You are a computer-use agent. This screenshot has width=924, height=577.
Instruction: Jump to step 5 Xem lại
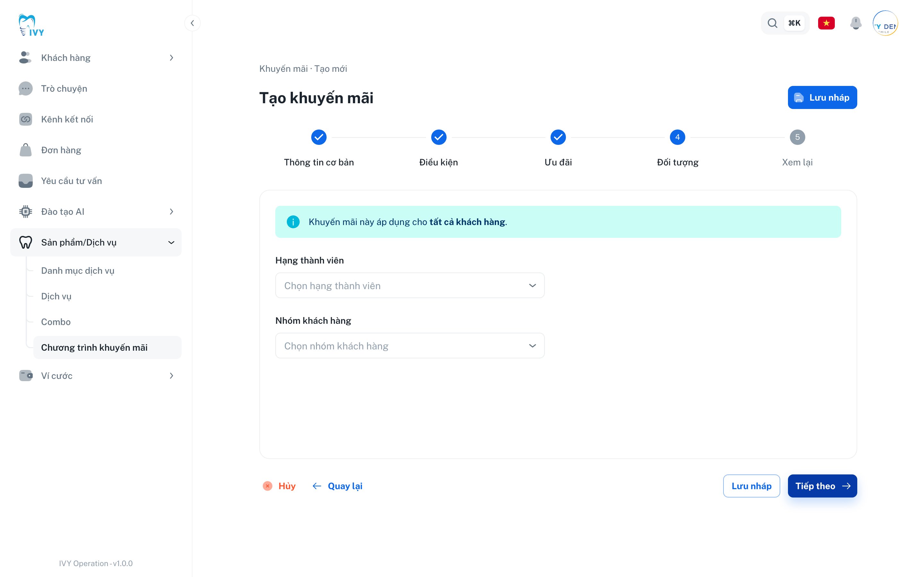797,138
